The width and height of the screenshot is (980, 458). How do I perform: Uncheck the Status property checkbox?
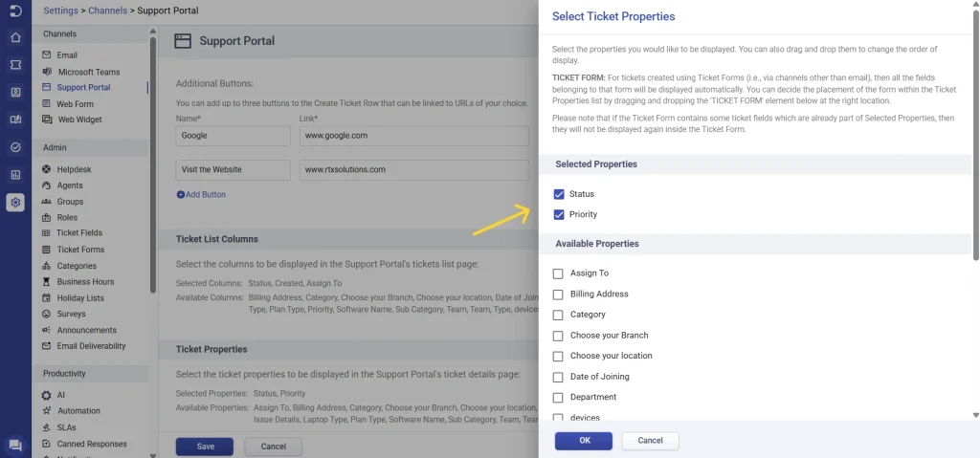559,194
